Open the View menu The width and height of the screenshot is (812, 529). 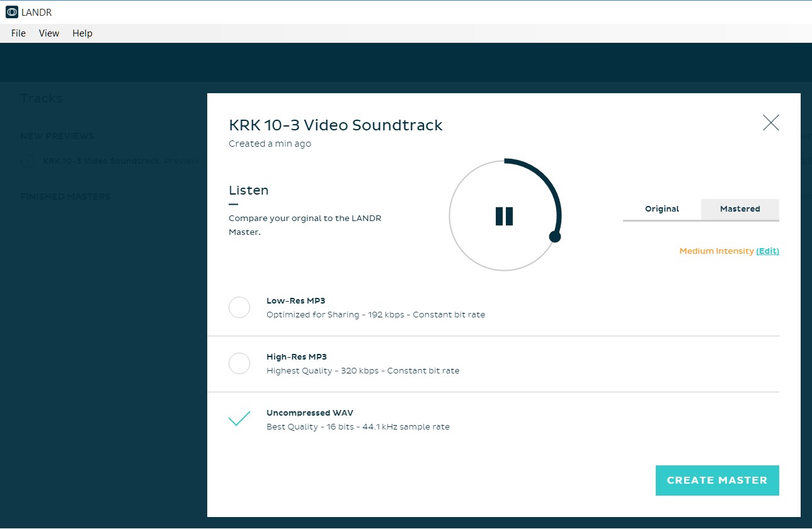pyautogui.click(x=49, y=33)
